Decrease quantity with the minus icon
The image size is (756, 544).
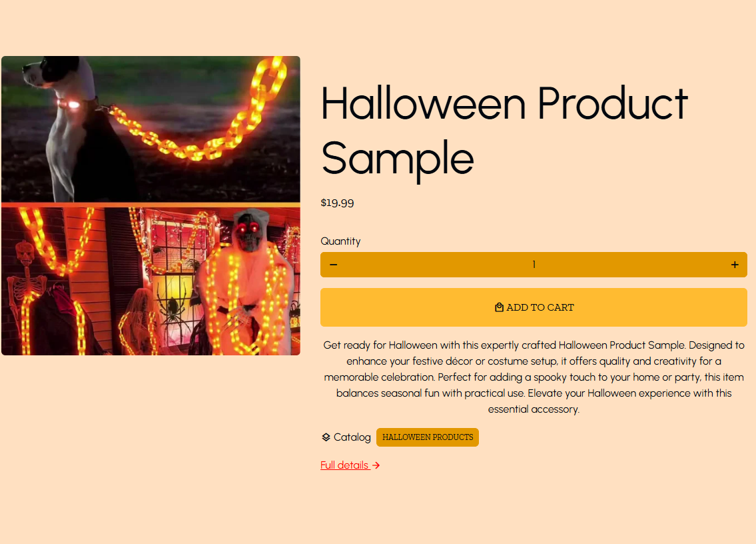(334, 265)
